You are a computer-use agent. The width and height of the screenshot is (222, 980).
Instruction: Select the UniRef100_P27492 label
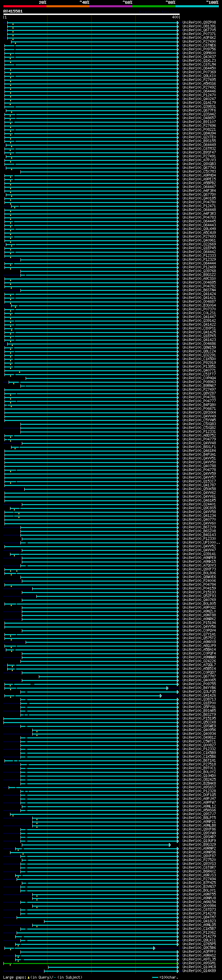tap(199, 87)
